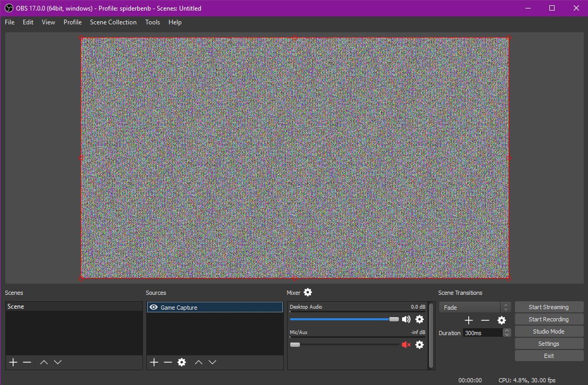Increase Duration with up stepper arrow
The image size is (588, 385).
(507, 330)
